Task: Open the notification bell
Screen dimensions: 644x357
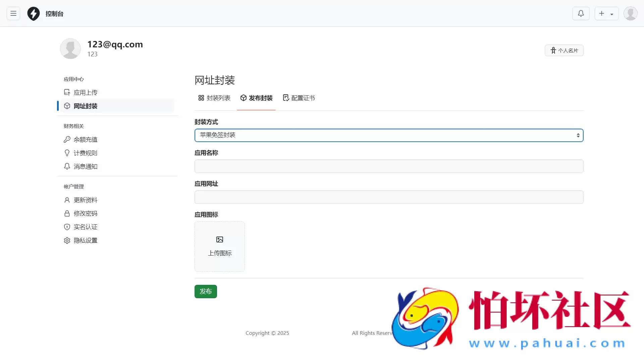Action: click(581, 13)
